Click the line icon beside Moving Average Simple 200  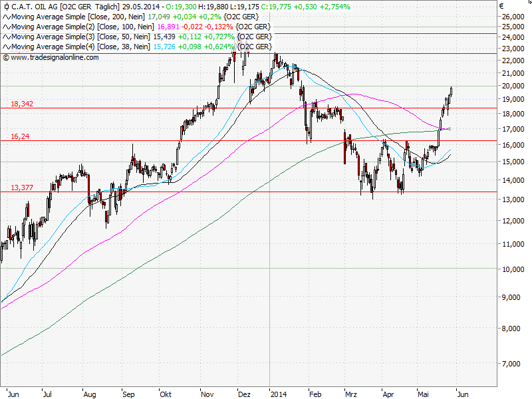tap(7, 19)
